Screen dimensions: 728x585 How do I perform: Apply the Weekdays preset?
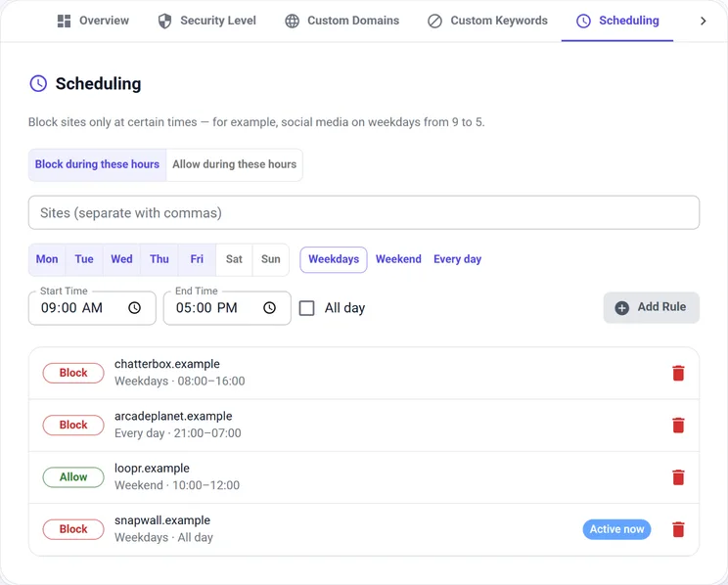pyautogui.click(x=334, y=259)
